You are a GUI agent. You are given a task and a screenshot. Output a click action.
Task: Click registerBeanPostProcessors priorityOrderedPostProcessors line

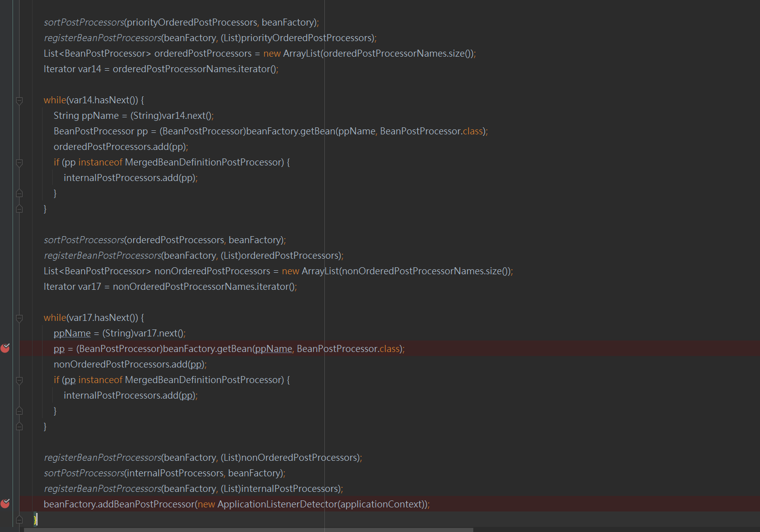(210, 38)
